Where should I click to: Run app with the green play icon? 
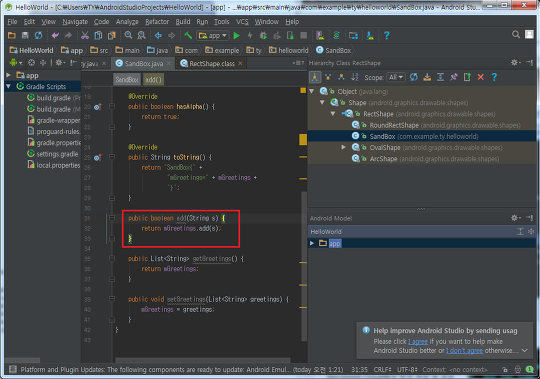237,35
